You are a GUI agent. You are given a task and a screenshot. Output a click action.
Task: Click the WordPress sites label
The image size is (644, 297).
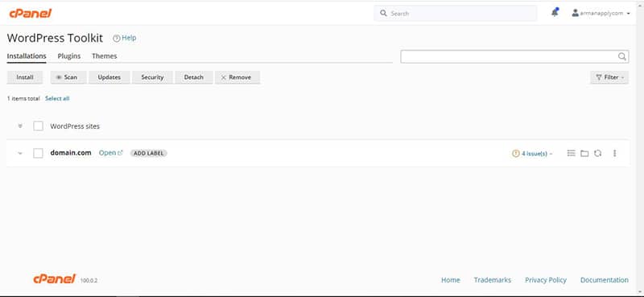coord(75,126)
